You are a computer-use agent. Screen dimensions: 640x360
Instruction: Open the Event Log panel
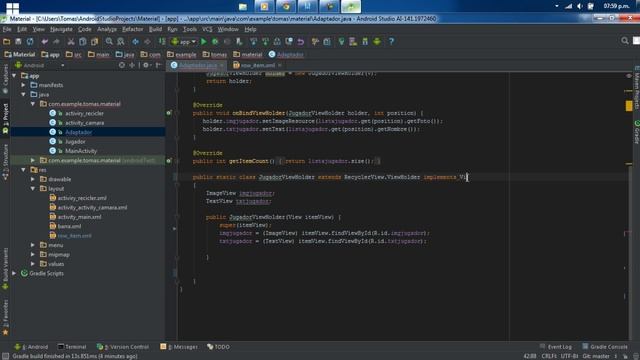pos(555,347)
